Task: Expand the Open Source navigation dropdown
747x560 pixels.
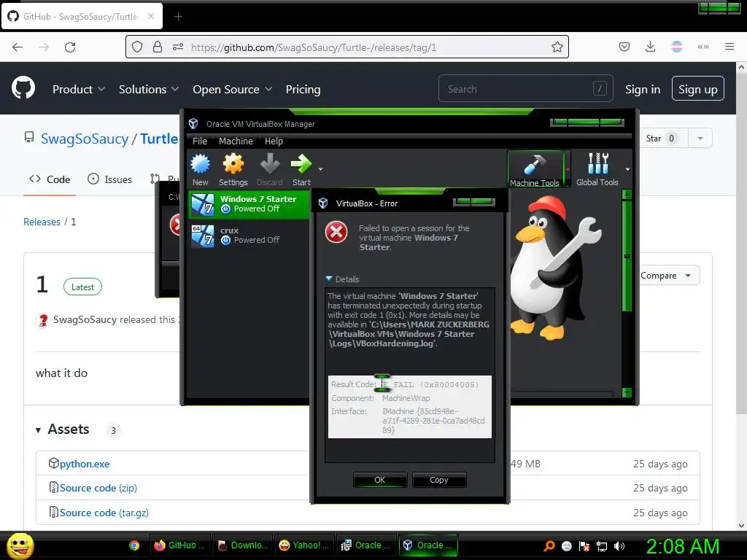Action: tap(233, 89)
